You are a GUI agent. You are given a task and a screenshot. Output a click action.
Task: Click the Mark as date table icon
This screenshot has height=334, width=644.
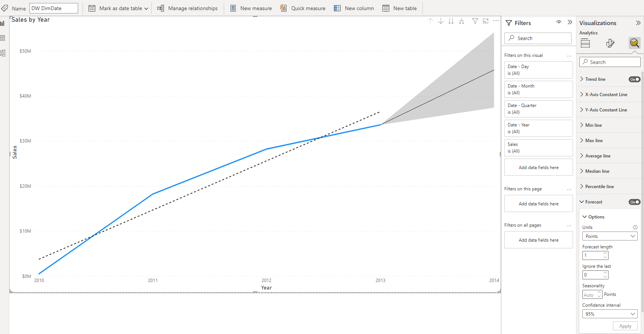tap(92, 8)
